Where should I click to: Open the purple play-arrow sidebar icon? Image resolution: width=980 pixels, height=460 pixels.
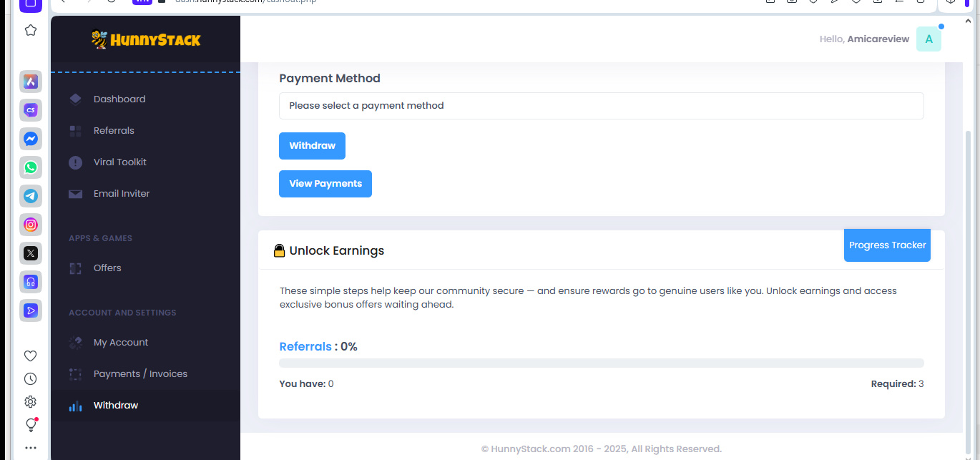click(x=31, y=310)
